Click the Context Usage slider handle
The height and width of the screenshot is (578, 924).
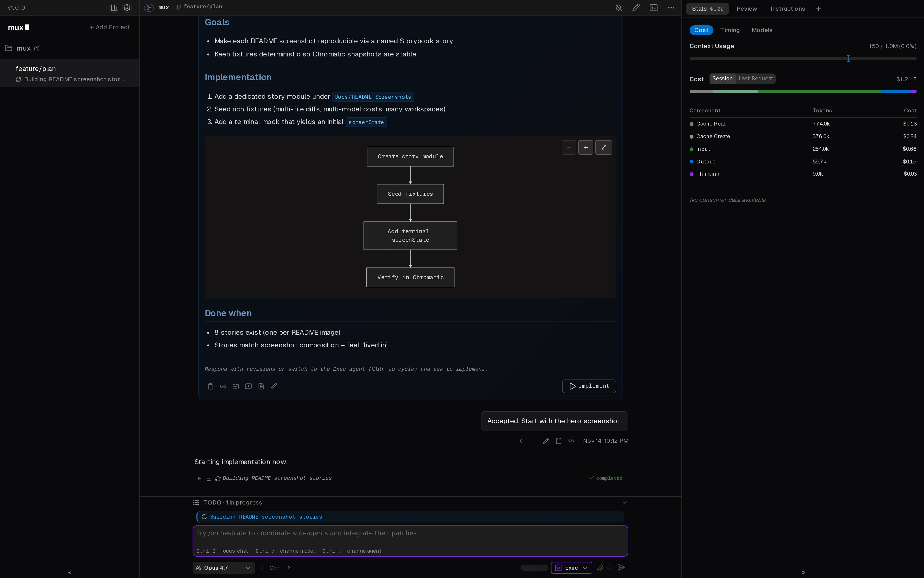pos(848,58)
